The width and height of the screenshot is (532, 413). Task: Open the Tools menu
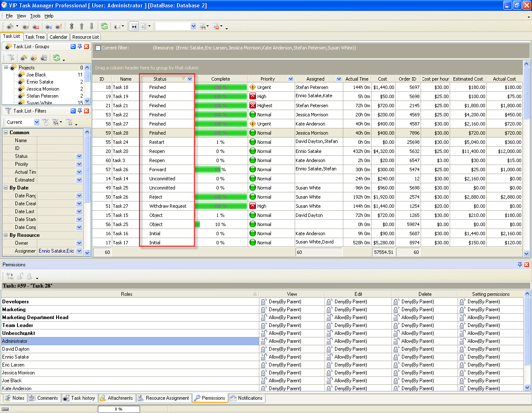coord(35,16)
